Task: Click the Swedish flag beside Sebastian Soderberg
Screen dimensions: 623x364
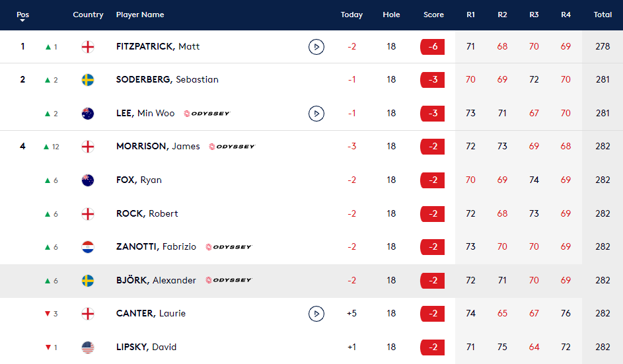Action: [87, 80]
